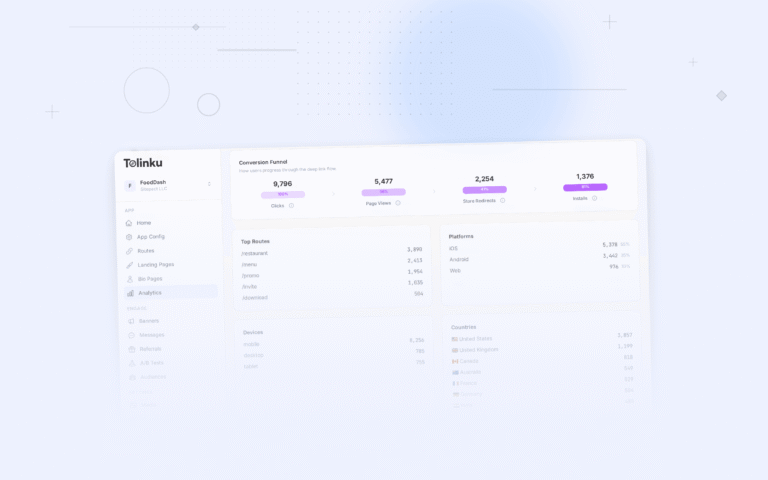Image resolution: width=768 pixels, height=480 pixels.
Task: Click the Australia flag icon
Action: pos(456,372)
